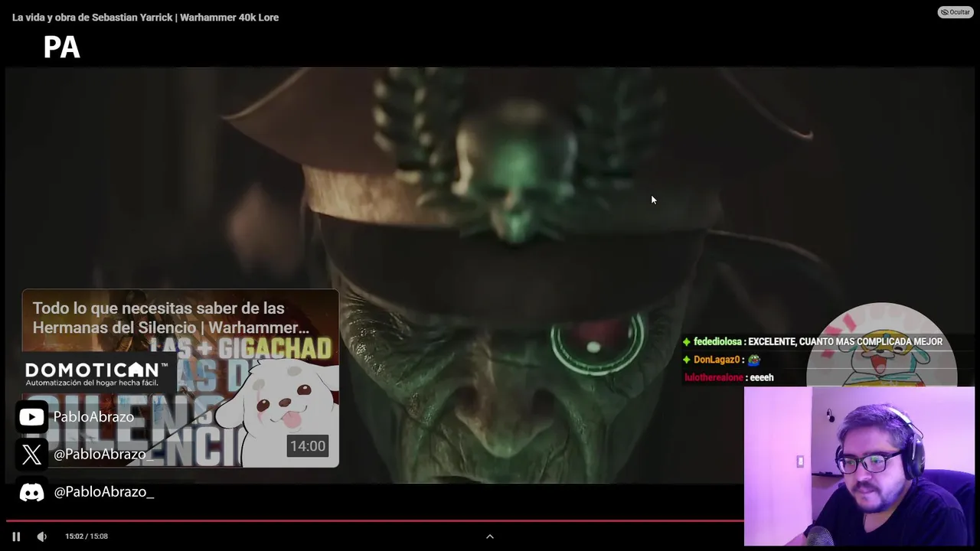
Task: Click the red video progress bar
Action: (375, 521)
